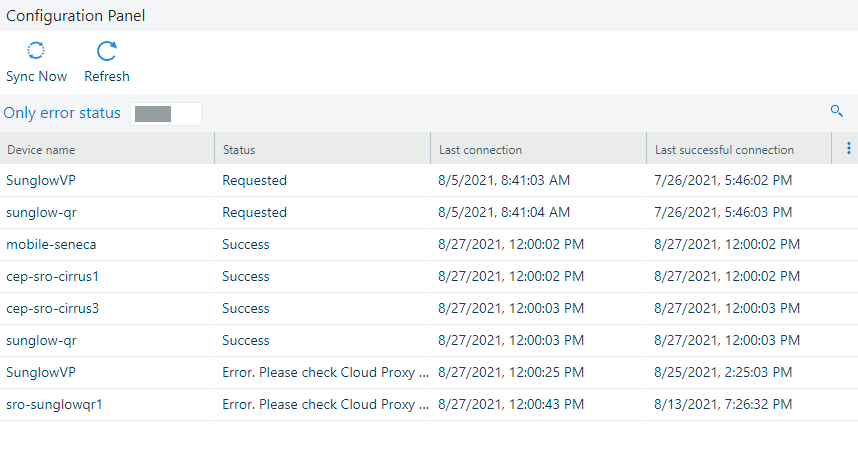858x468 pixels.
Task: Select sunglow-qr row with Success status
Action: click(40, 340)
